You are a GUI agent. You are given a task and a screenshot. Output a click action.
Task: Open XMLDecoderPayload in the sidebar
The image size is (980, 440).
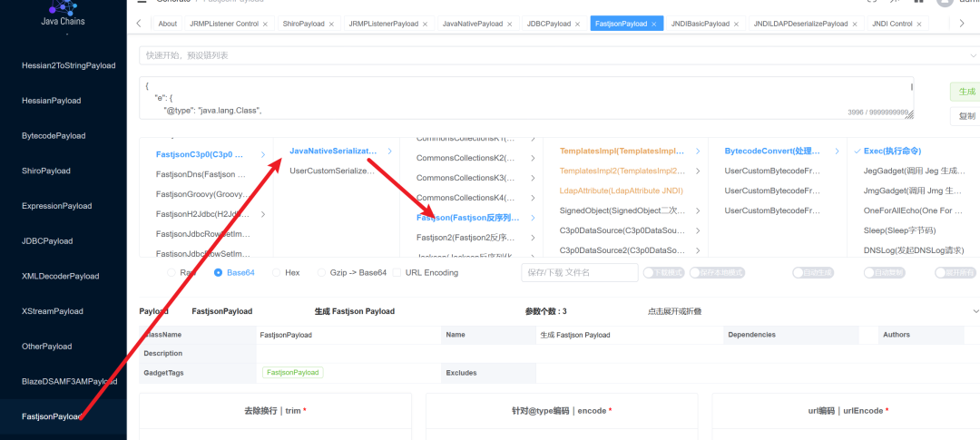pos(61,276)
